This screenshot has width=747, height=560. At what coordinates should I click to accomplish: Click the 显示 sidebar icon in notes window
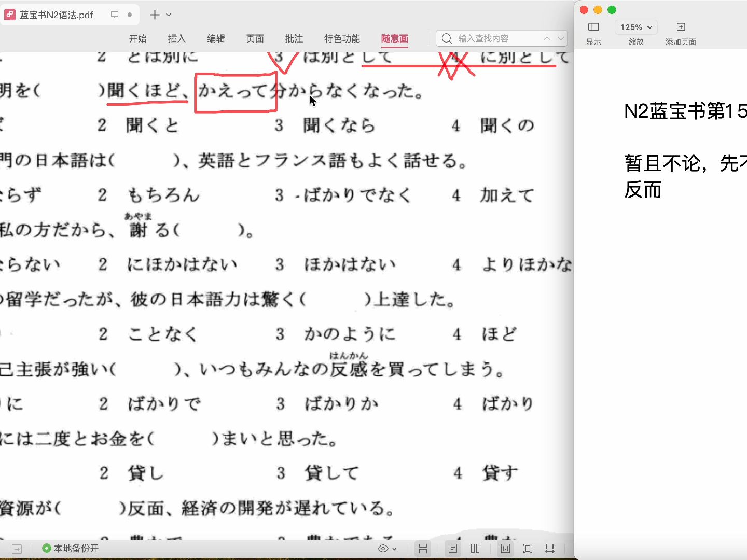coord(593,27)
